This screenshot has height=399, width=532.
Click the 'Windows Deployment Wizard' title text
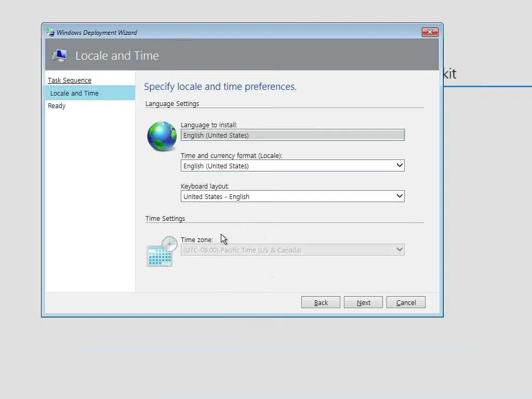coord(97,33)
